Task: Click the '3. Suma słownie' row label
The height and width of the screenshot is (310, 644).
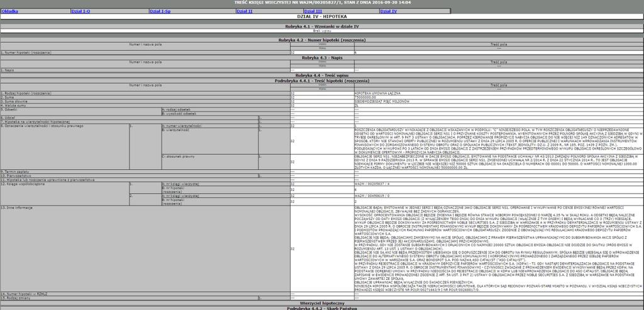Action: 14,101
